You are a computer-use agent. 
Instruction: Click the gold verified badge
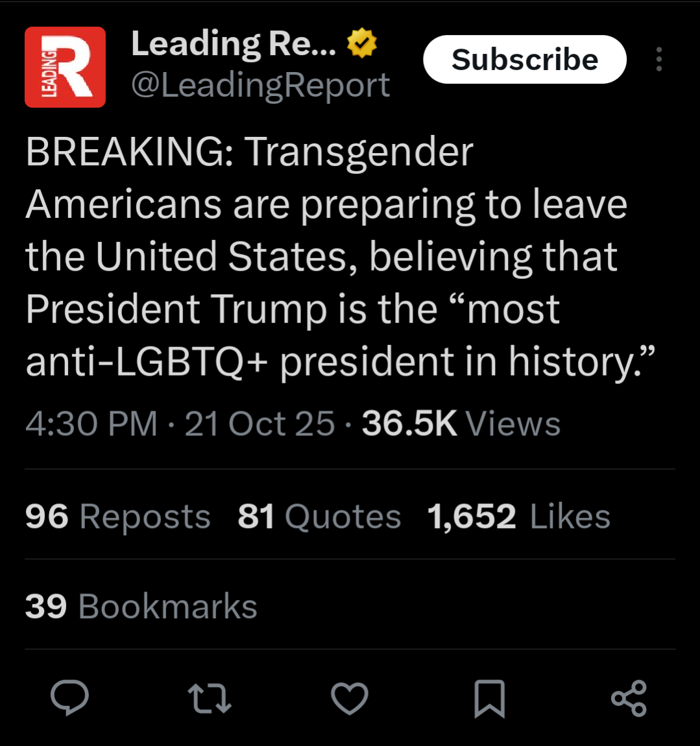(x=362, y=43)
